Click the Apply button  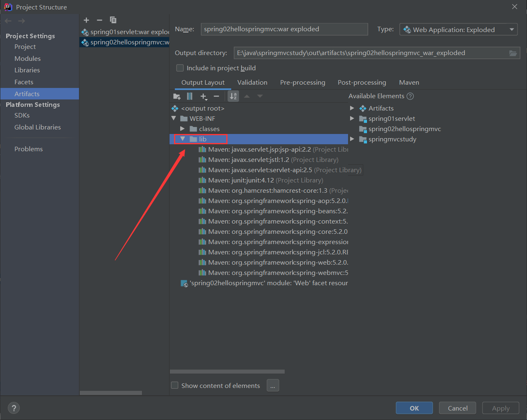click(501, 408)
